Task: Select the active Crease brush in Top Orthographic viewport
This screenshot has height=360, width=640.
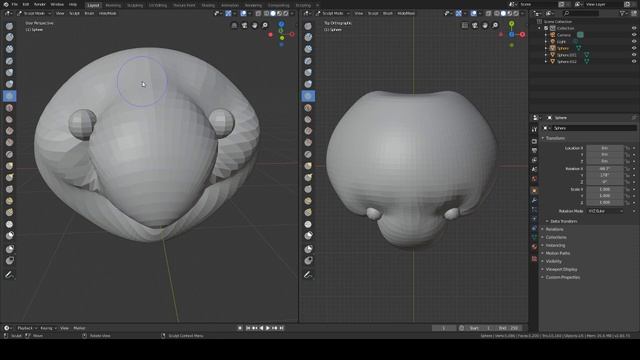Action: coord(308,96)
